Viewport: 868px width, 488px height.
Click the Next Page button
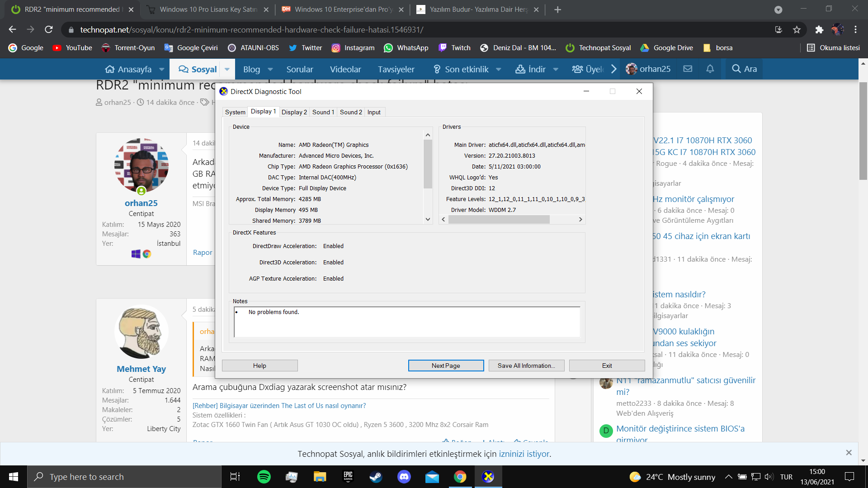(x=446, y=366)
